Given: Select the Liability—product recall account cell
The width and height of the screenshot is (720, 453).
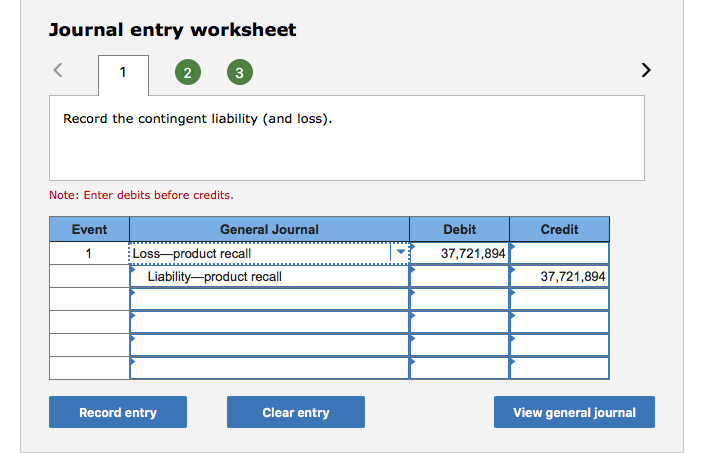Looking at the screenshot, I should click(270, 276).
